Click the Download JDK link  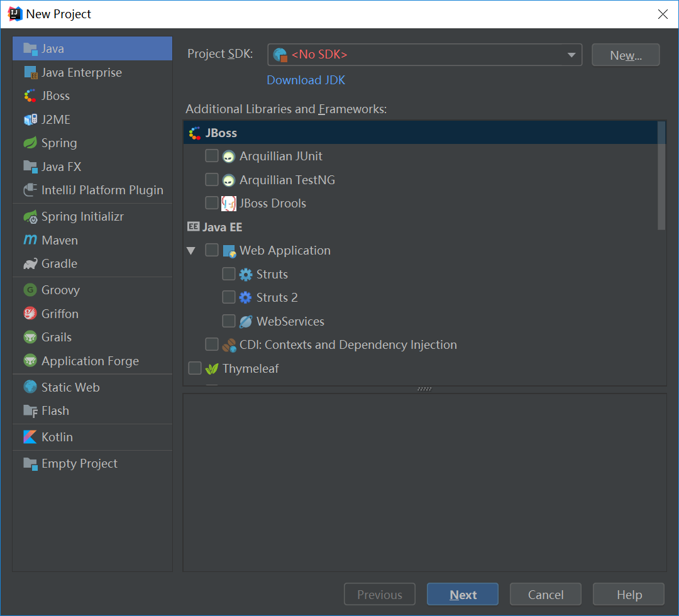tap(306, 80)
